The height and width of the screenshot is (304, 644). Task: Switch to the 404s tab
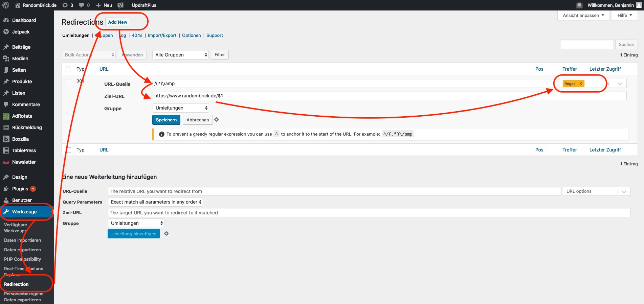click(x=137, y=36)
